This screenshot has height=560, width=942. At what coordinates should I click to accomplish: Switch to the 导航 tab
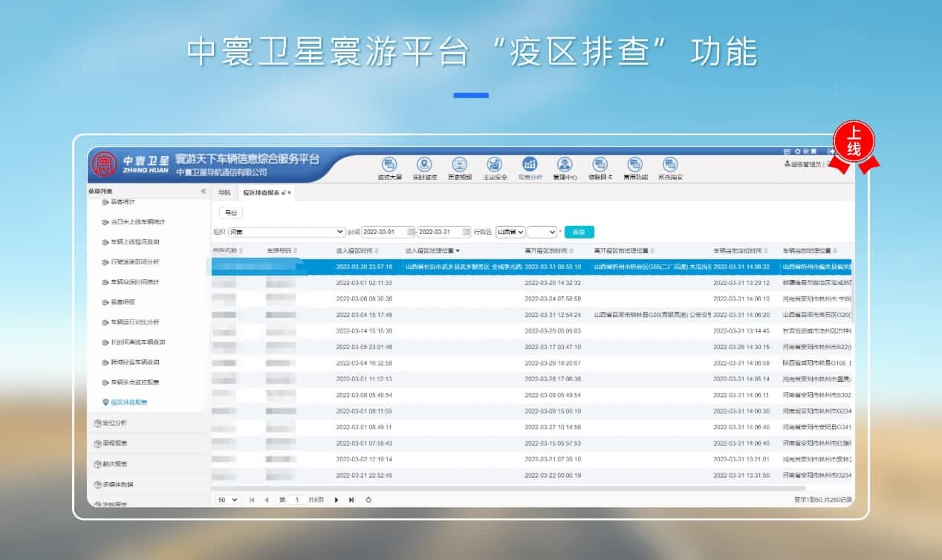click(225, 192)
